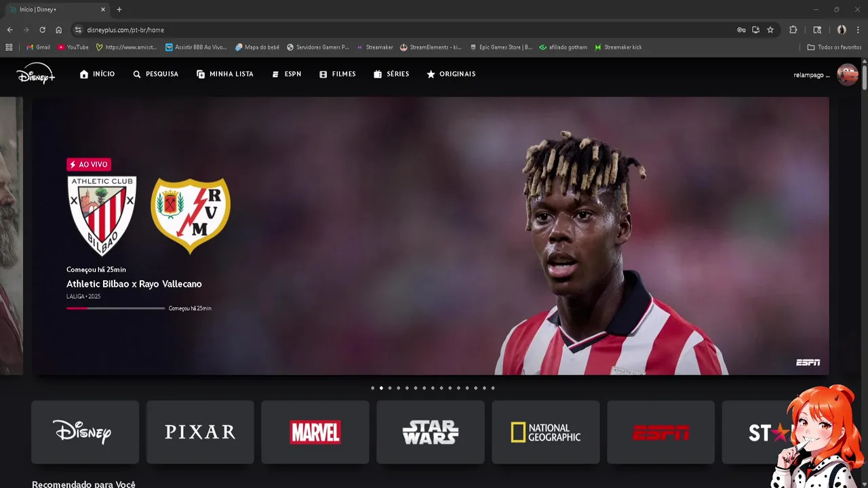Screen dimensions: 868x488
Task: Click the browser Home button
Action: coord(58,30)
